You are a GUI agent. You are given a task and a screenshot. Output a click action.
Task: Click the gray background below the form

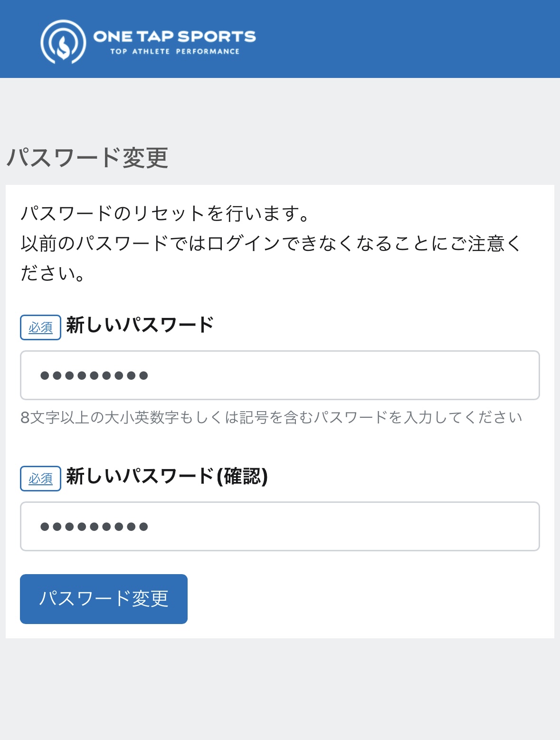pos(280,689)
